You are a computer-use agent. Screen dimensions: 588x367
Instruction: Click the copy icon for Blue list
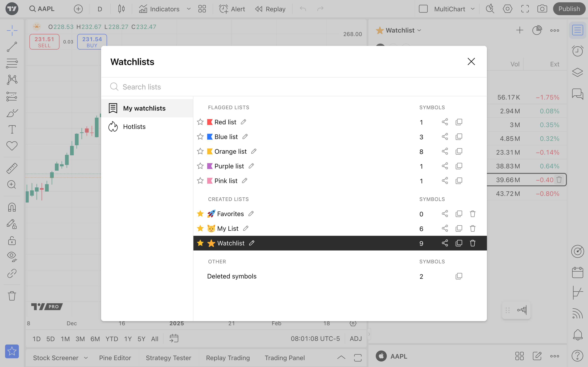pos(459,137)
